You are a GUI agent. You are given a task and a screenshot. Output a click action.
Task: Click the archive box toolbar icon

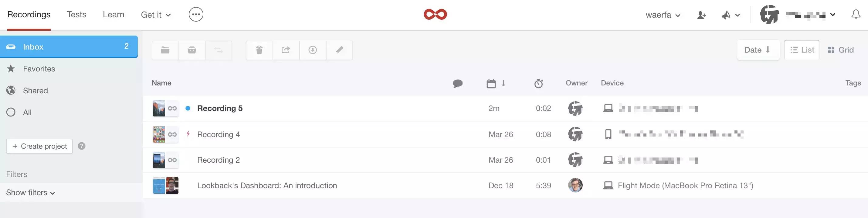coord(192,50)
